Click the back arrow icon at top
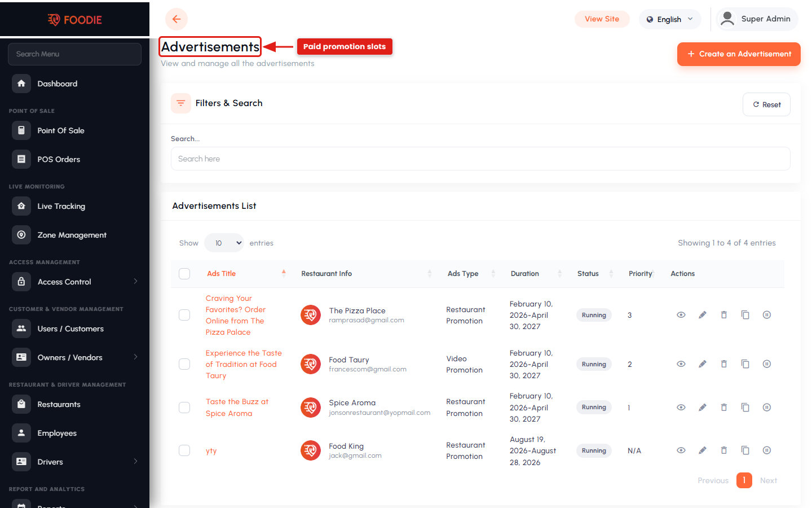812x508 pixels. [x=176, y=19]
